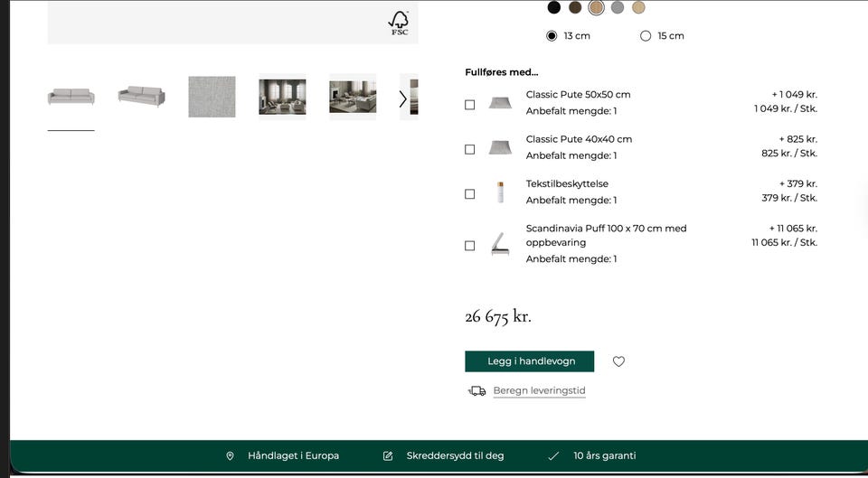The image size is (868, 478).
Task: View the front-facing sofa thumbnail
Action: tap(71, 97)
